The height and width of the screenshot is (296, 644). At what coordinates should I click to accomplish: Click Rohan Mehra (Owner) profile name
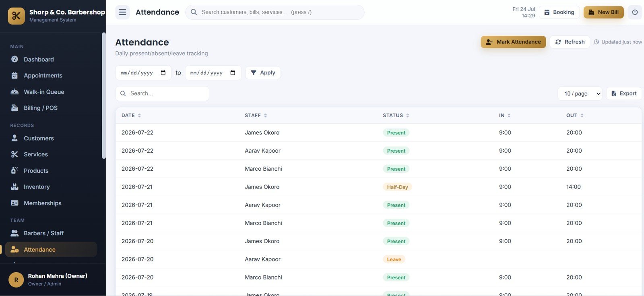tap(58, 276)
